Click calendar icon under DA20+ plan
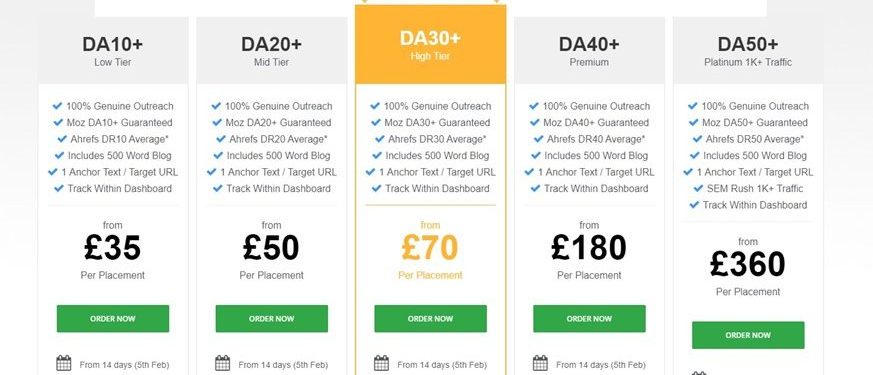The height and width of the screenshot is (375, 873). 223,363
